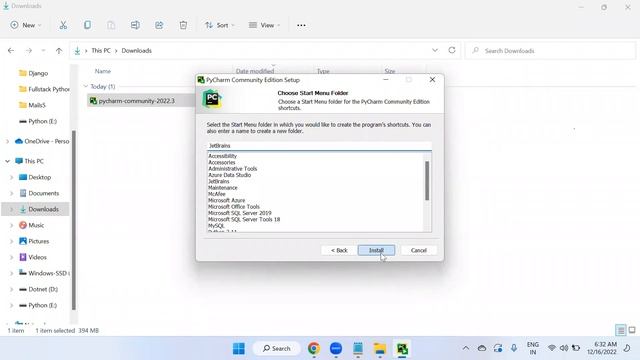The width and height of the screenshot is (640, 360).
Task: Click the Cut icon in Explorer toolbar
Action: [63, 25]
